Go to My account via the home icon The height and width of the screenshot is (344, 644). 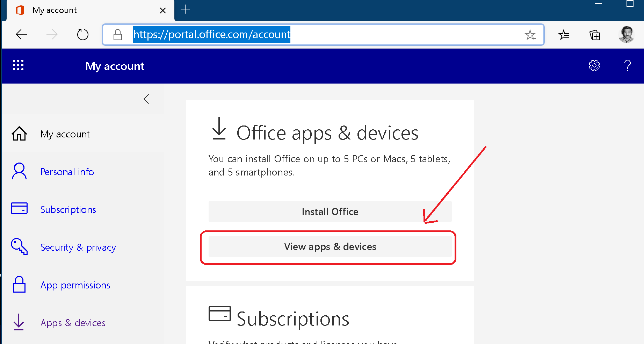point(19,134)
